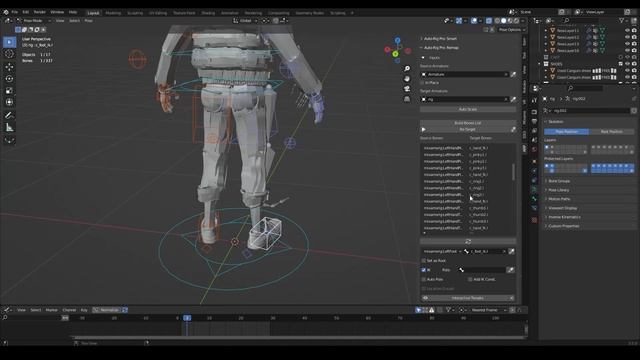640x360 pixels.
Task: Click the green Y axis gizmo ball
Action: tap(395, 54)
